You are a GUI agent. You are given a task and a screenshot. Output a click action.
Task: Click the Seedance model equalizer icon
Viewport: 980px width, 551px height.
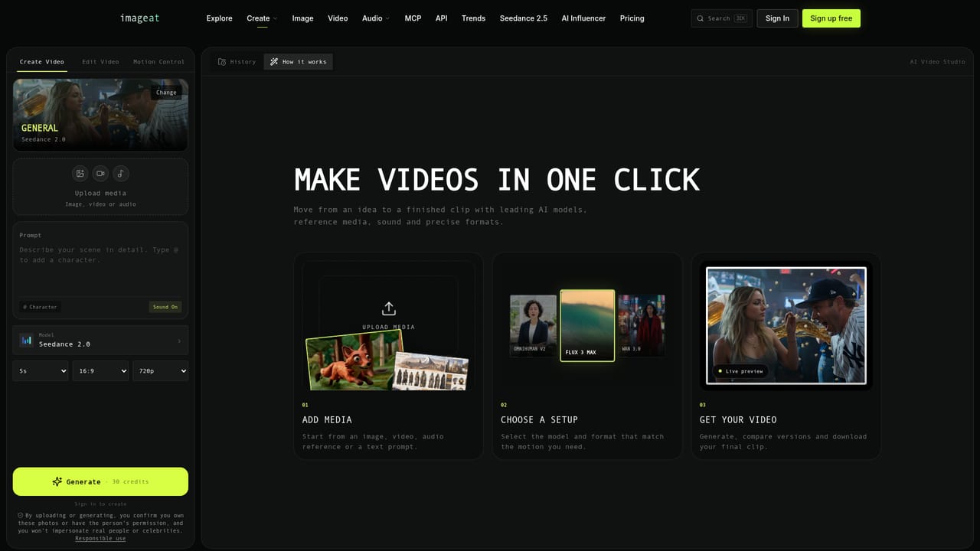(27, 341)
